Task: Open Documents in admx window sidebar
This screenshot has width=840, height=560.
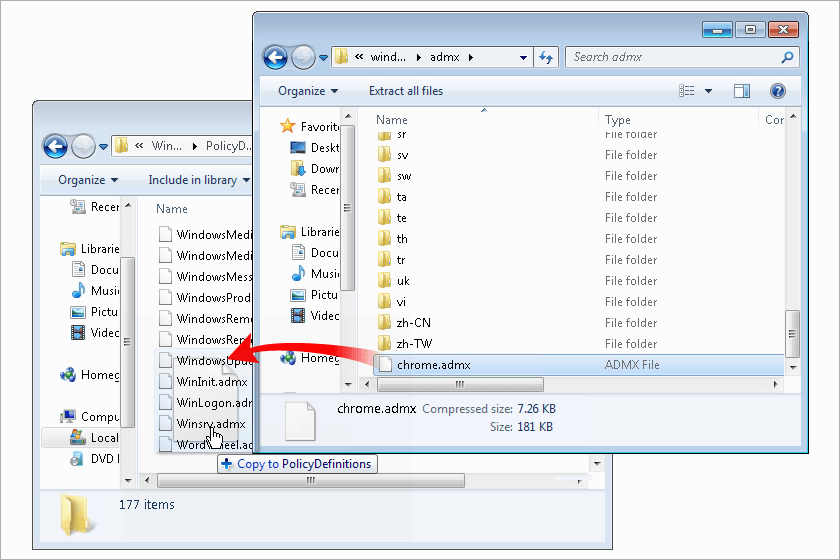Action: (315, 252)
